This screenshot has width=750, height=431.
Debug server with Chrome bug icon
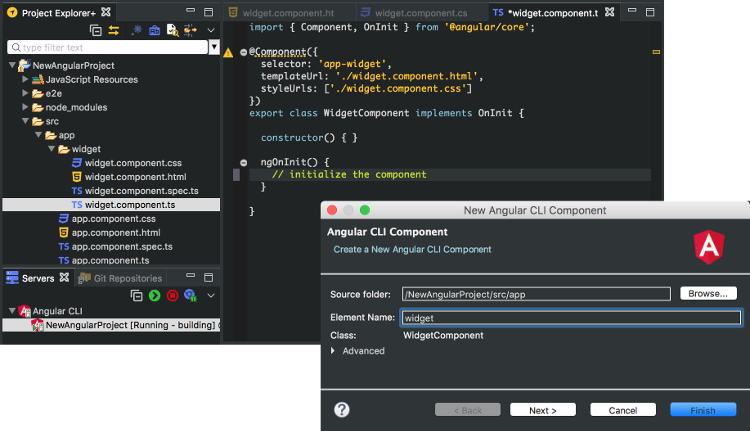tap(190, 296)
